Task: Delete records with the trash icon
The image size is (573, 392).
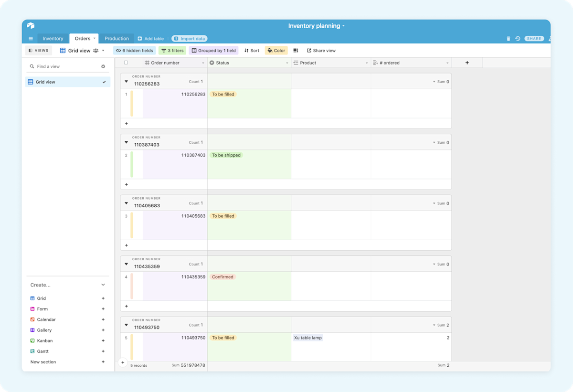Action: point(508,39)
